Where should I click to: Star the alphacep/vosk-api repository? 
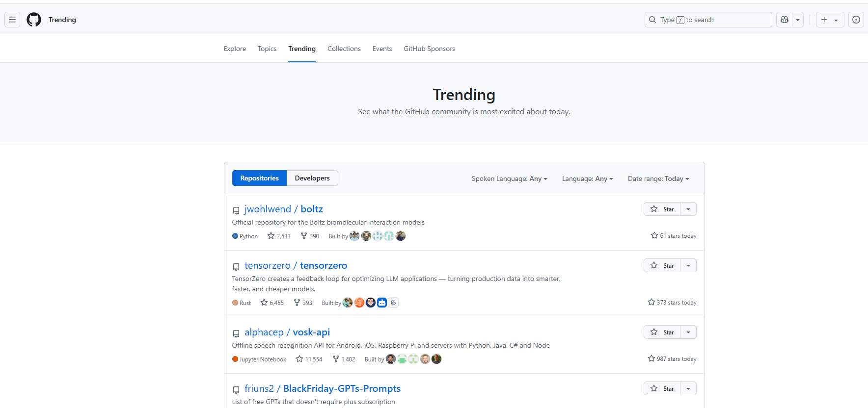tap(662, 332)
